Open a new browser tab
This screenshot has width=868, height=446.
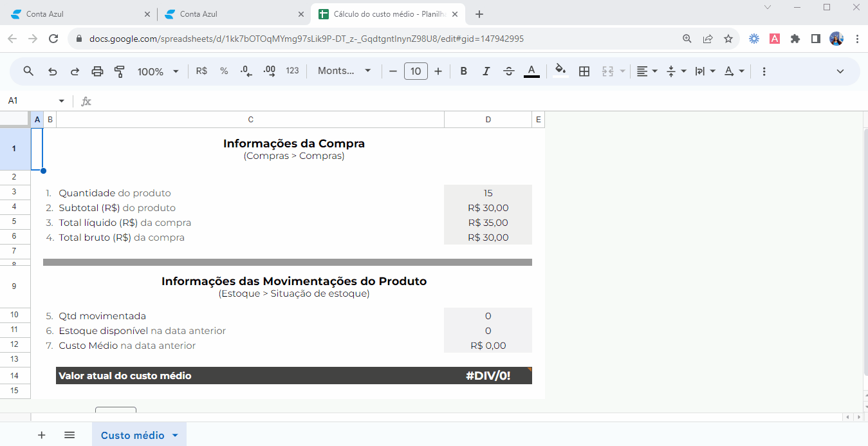tap(479, 14)
